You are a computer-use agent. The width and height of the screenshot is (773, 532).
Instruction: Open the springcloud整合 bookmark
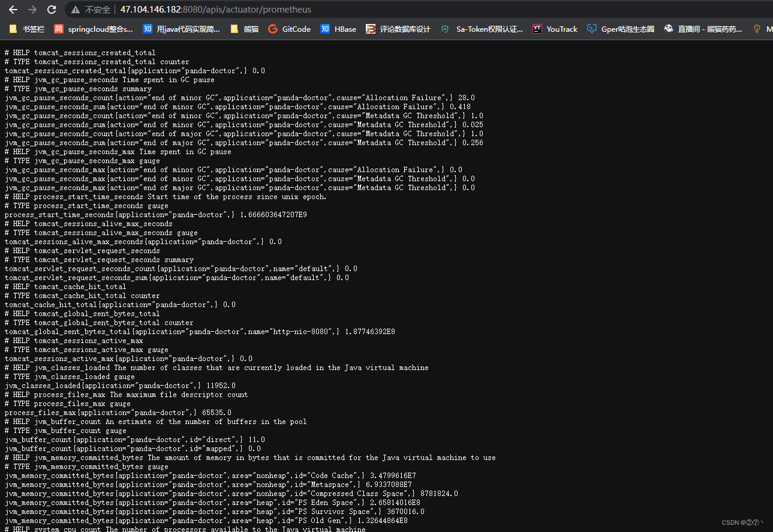pos(94,29)
